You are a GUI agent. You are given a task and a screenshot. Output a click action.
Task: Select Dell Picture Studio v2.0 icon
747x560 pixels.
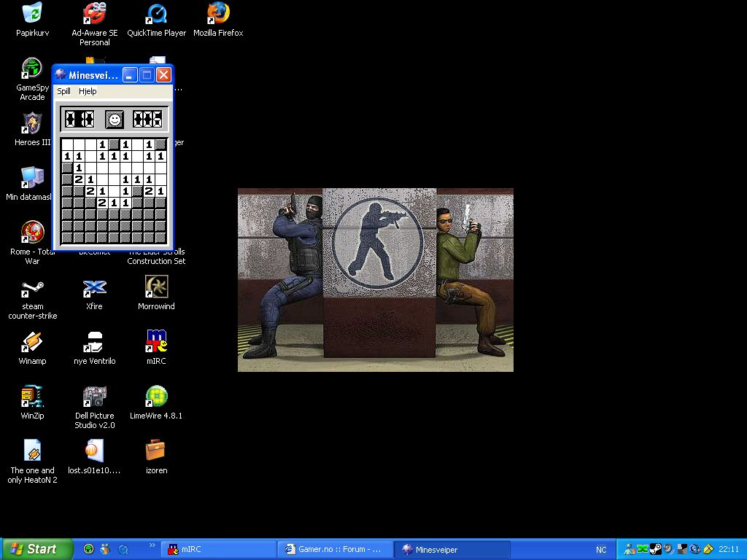(x=94, y=408)
